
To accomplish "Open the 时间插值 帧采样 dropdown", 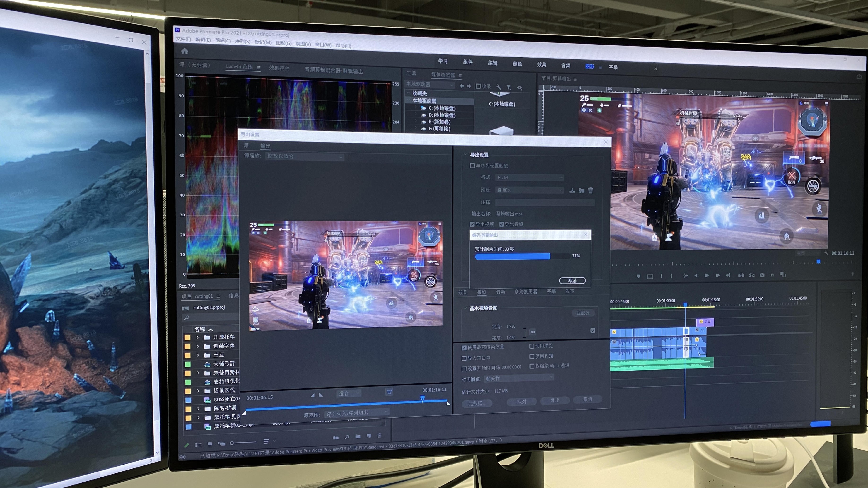I will pyautogui.click(x=519, y=378).
